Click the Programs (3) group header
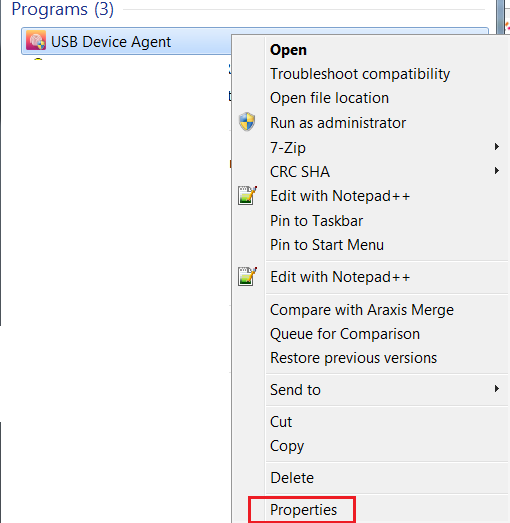 [x=62, y=9]
